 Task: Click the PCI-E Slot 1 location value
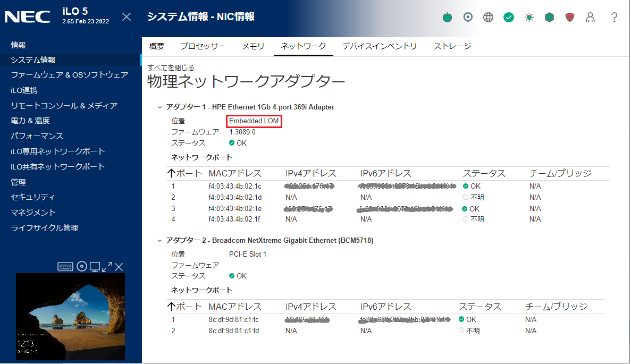click(248, 254)
